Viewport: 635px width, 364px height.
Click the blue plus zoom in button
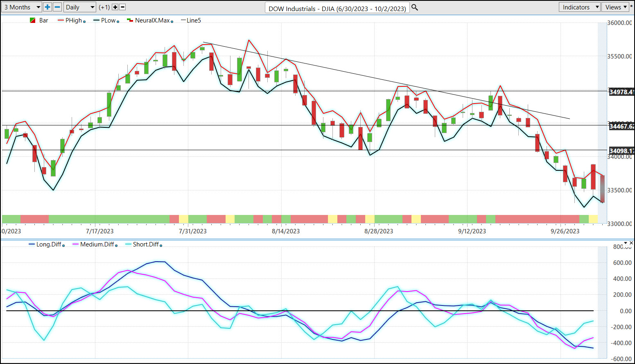[x=47, y=7]
